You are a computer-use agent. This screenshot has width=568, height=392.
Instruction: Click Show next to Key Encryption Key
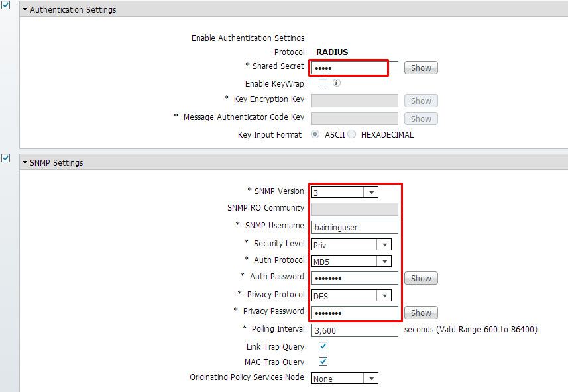point(421,101)
